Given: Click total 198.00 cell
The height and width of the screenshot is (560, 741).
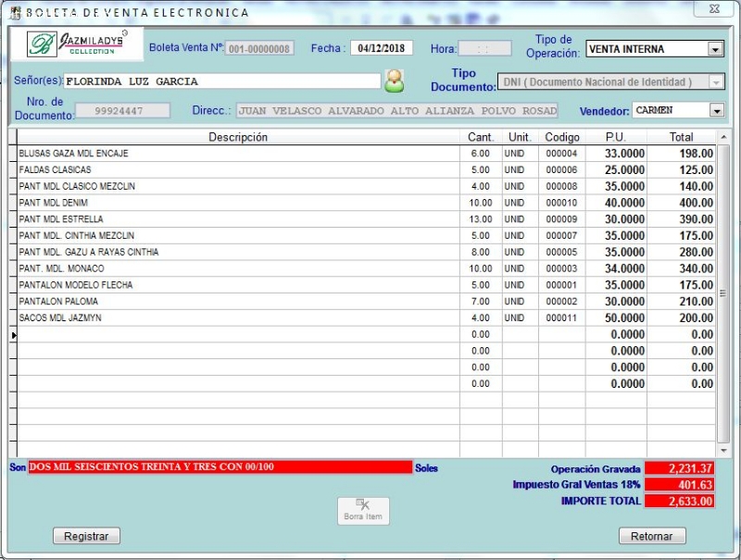Looking at the screenshot, I should coord(681,154).
